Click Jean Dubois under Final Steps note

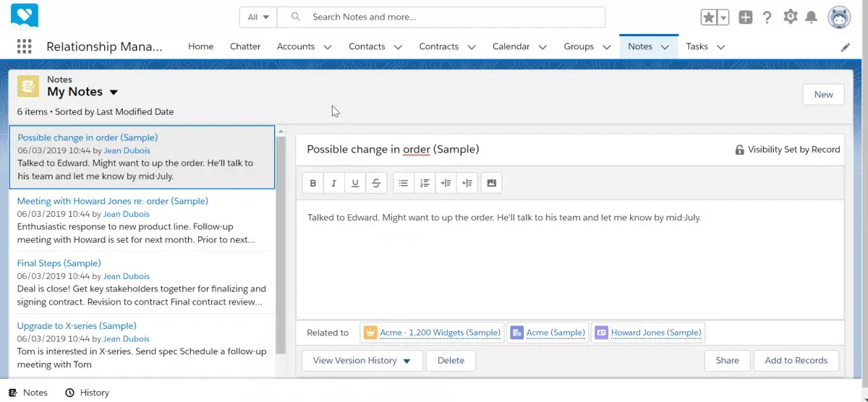coord(127,276)
